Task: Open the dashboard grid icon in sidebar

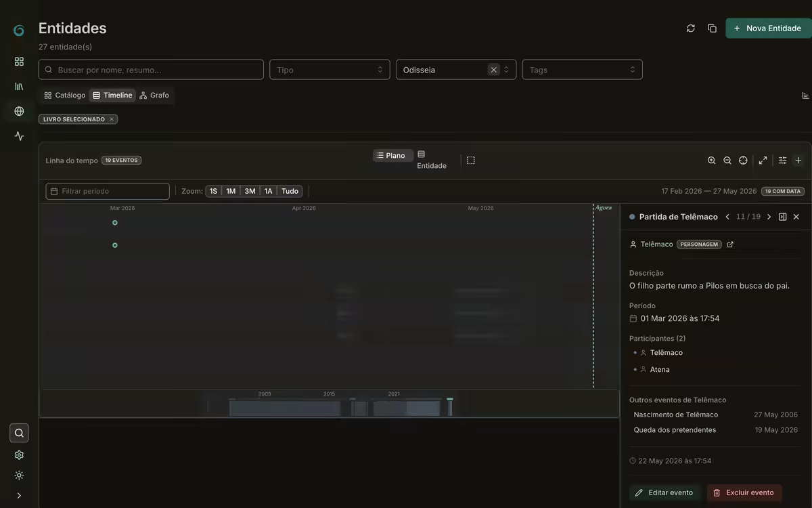Action: pyautogui.click(x=19, y=62)
